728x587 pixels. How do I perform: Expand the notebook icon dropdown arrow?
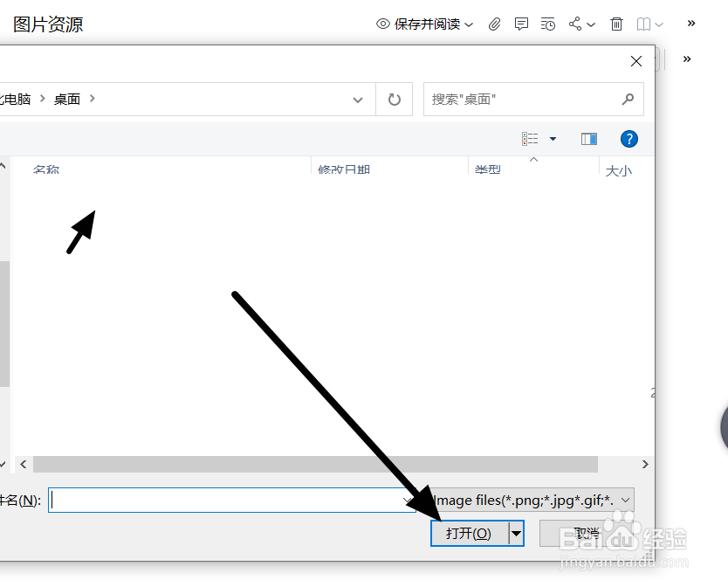tap(659, 24)
